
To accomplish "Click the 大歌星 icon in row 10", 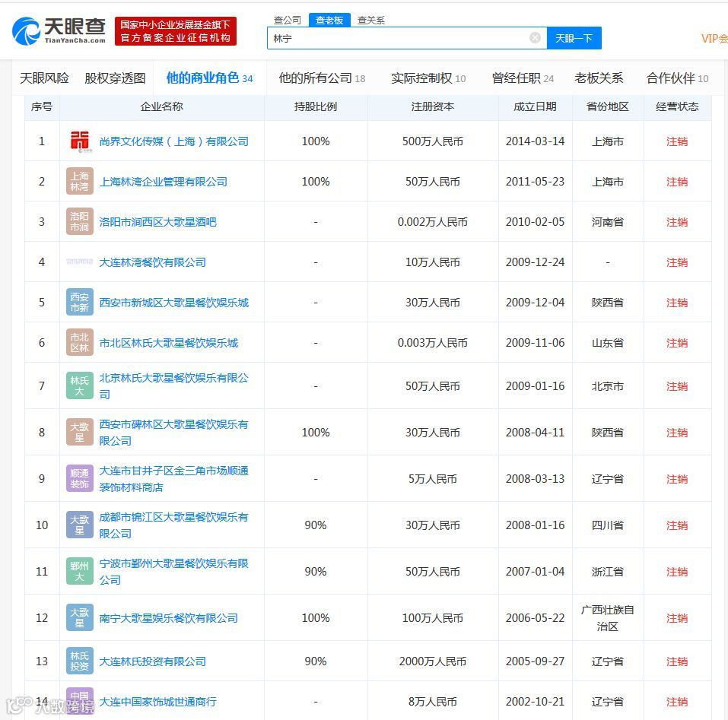I will pyautogui.click(x=80, y=525).
